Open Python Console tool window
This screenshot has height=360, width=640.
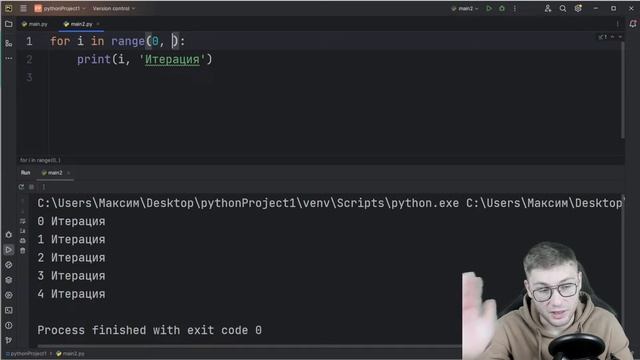[9, 265]
